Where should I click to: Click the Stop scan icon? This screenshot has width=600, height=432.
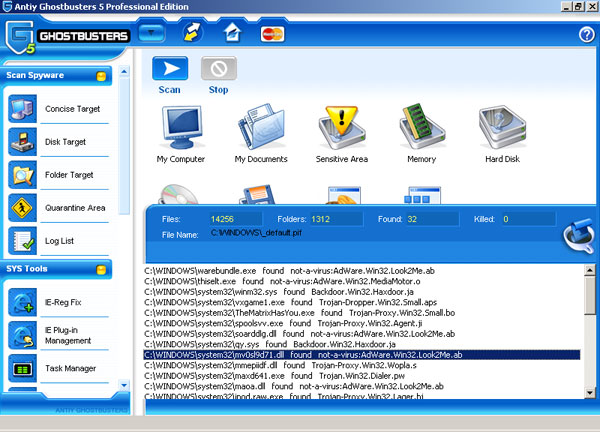218,69
